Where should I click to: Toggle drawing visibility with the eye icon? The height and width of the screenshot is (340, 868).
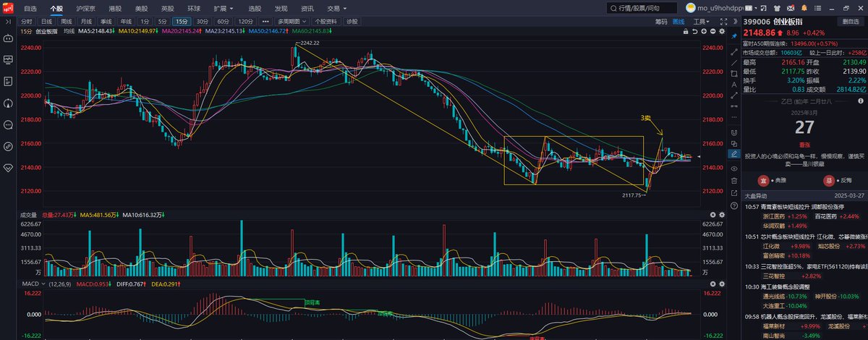coord(734,168)
